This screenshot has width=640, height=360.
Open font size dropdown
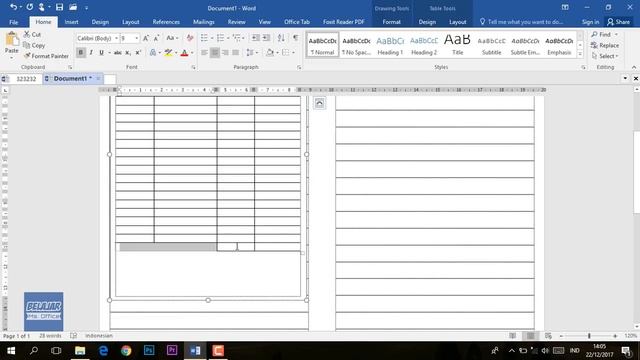coord(136,38)
